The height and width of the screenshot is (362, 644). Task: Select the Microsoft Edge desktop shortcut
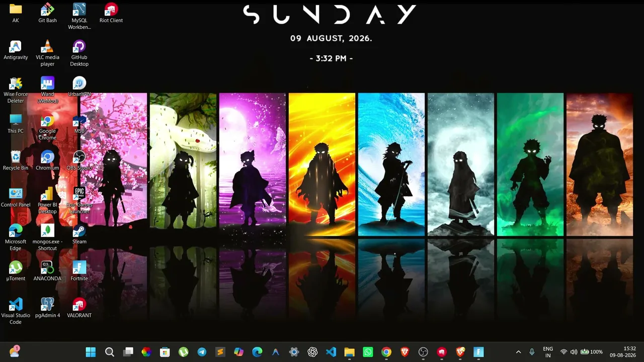pyautogui.click(x=16, y=237)
